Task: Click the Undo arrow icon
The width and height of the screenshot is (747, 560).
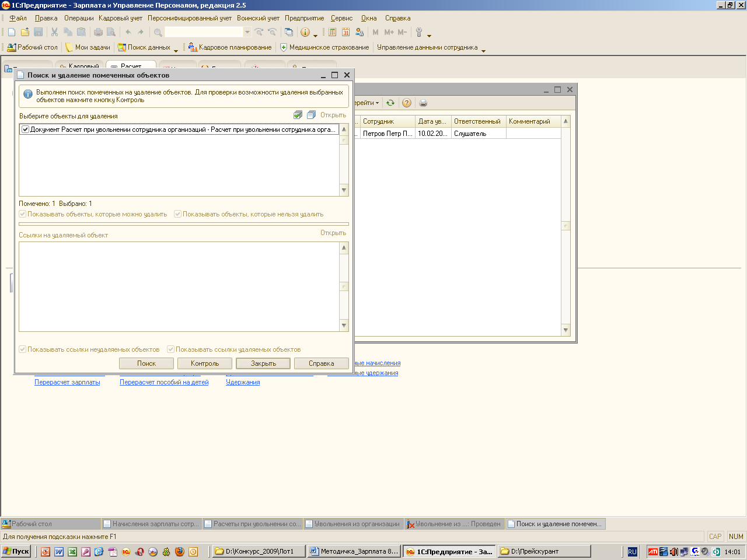Action: pyautogui.click(x=128, y=32)
